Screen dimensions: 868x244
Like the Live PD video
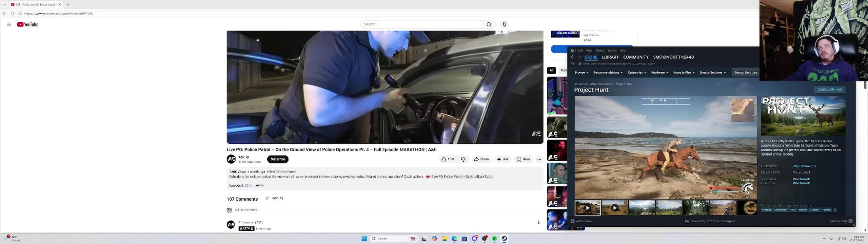pyautogui.click(x=448, y=159)
